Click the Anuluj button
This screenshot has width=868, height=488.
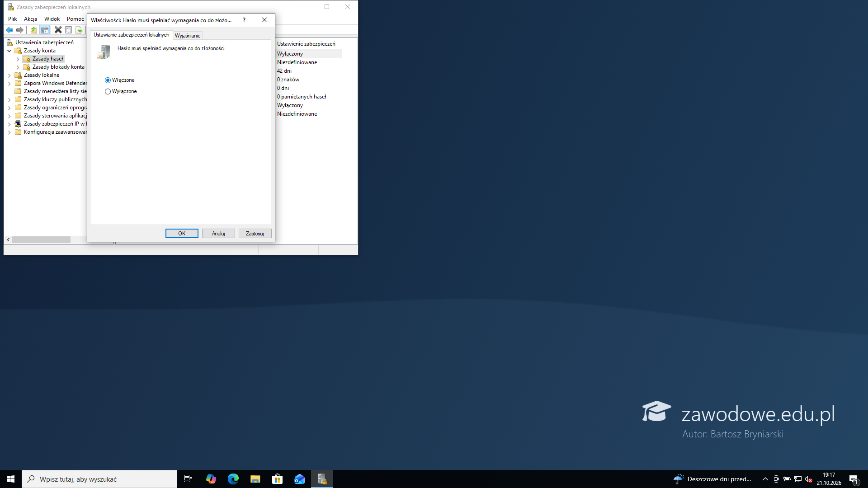point(218,233)
